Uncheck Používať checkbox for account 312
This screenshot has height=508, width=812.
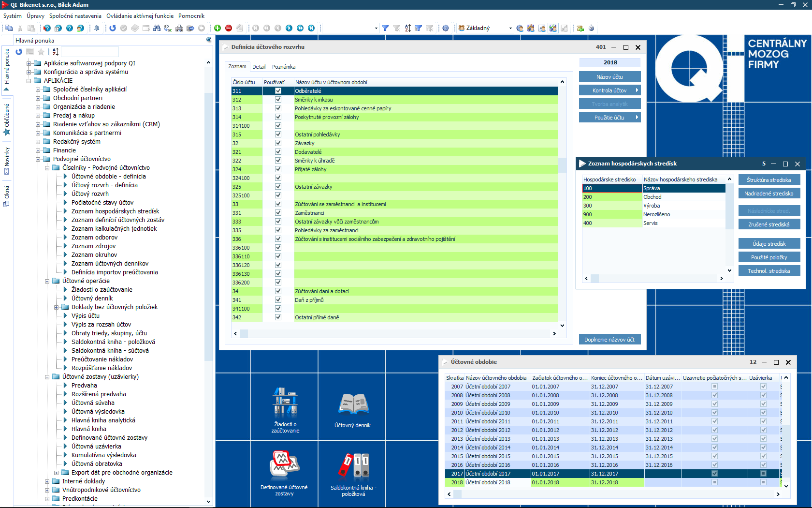[x=278, y=100]
